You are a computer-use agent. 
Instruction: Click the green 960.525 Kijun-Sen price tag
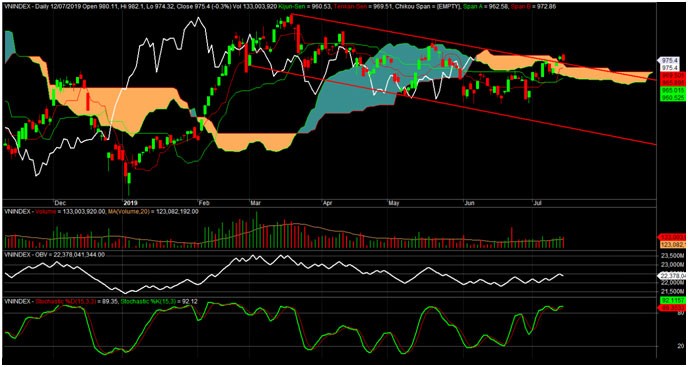[670, 97]
